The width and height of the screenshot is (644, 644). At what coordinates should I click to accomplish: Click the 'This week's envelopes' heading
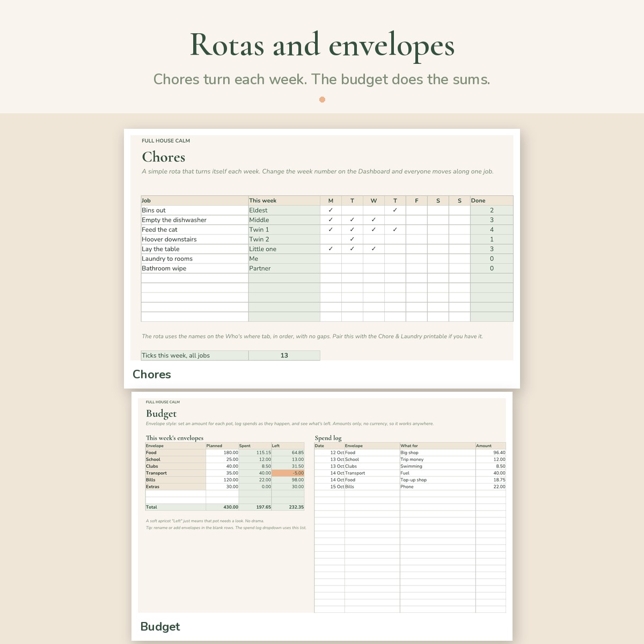click(x=174, y=438)
